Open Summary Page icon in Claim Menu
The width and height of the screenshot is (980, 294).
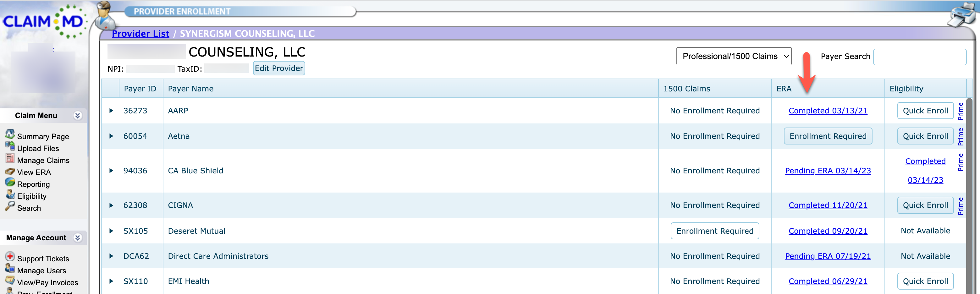(x=10, y=134)
